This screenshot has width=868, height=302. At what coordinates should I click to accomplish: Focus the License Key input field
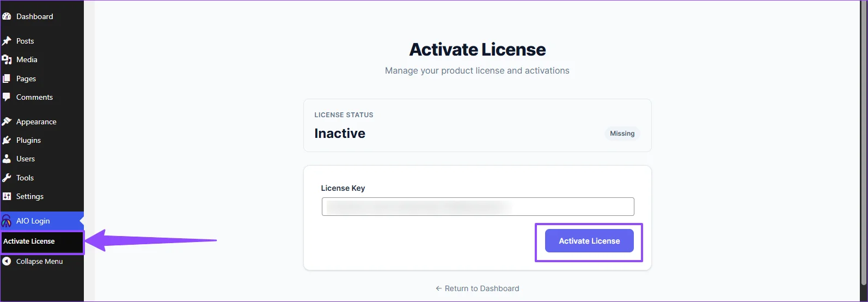(478, 207)
